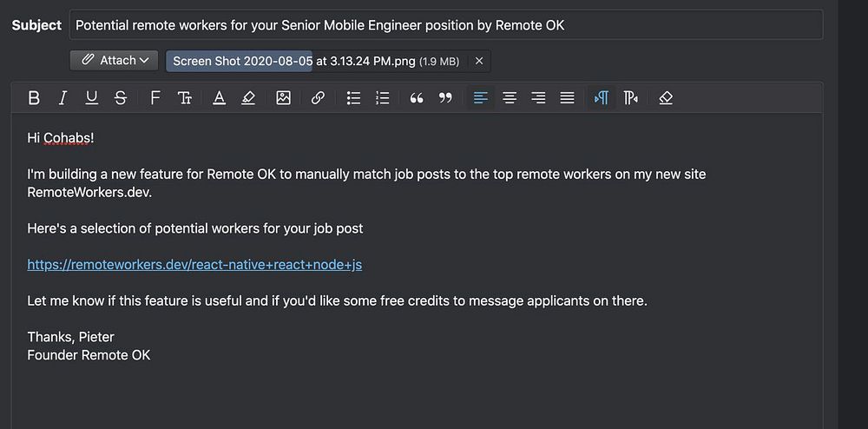The height and width of the screenshot is (429, 868).
Task: Open the font family picker
Action: click(155, 98)
